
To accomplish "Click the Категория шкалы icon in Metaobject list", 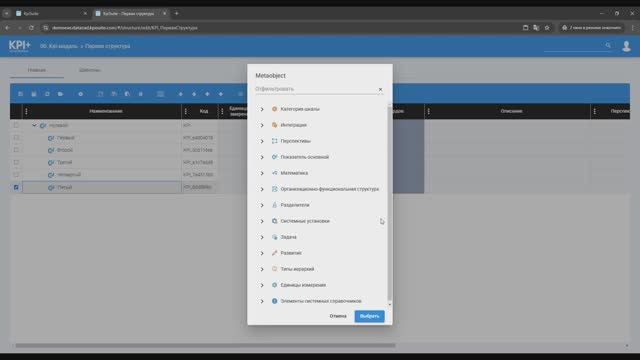I will click(274, 109).
